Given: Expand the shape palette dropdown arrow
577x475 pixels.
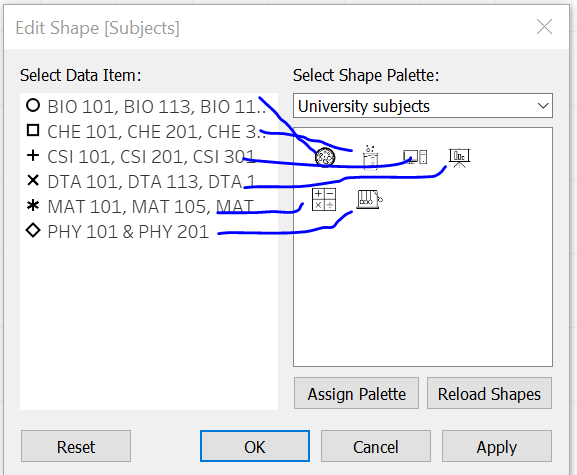Looking at the screenshot, I should (x=543, y=106).
